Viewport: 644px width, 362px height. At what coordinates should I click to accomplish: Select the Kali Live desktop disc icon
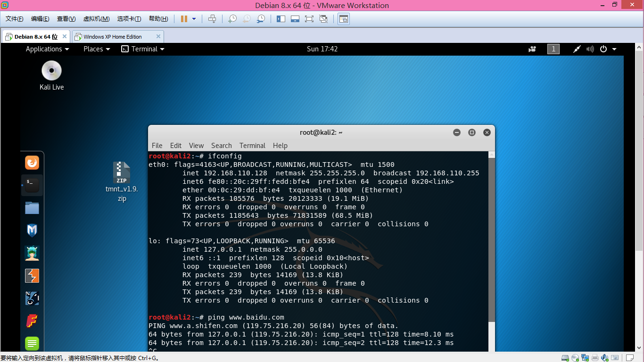pyautogui.click(x=51, y=75)
